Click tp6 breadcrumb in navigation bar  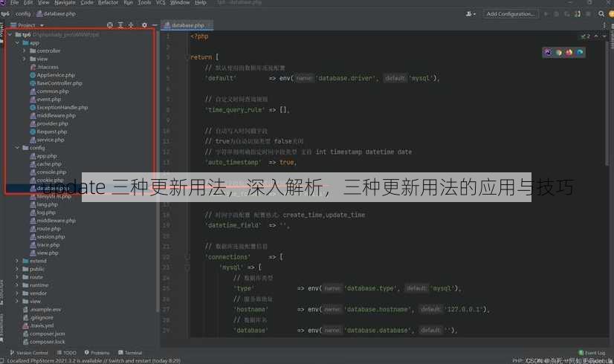tap(5, 13)
